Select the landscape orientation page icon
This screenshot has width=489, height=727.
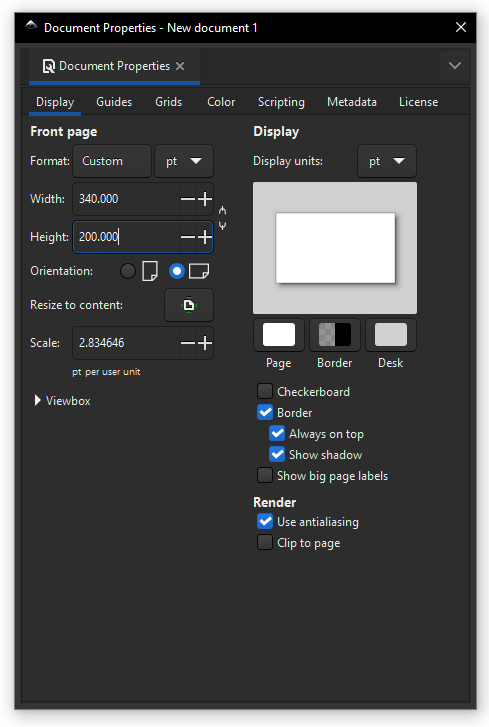[199, 271]
